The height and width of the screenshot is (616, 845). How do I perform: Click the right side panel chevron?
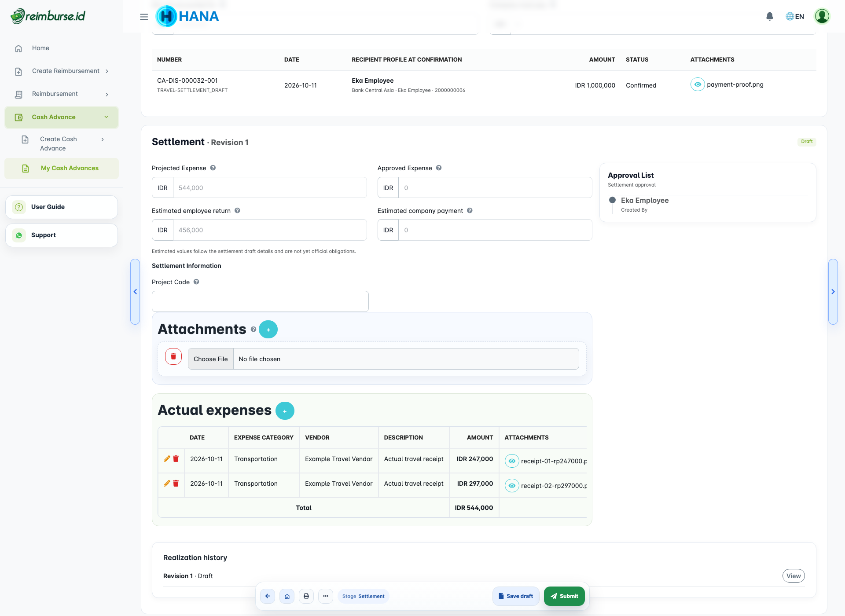(833, 292)
